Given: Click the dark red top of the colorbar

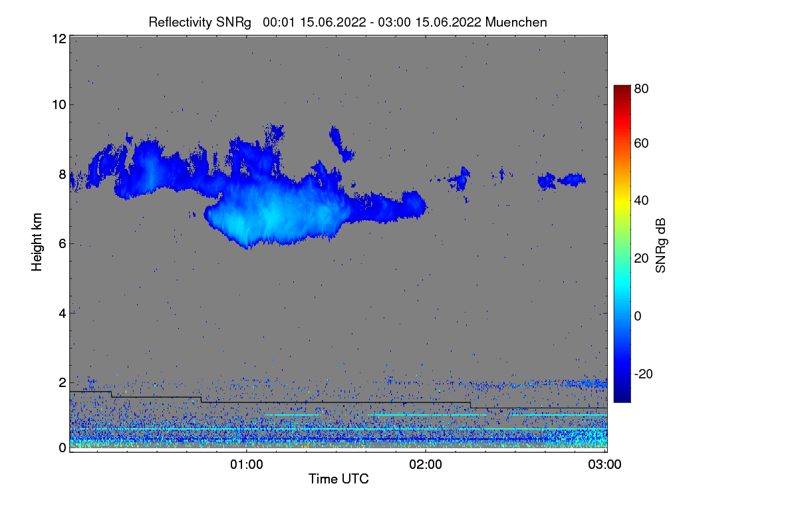Looking at the screenshot, I should (x=622, y=90).
